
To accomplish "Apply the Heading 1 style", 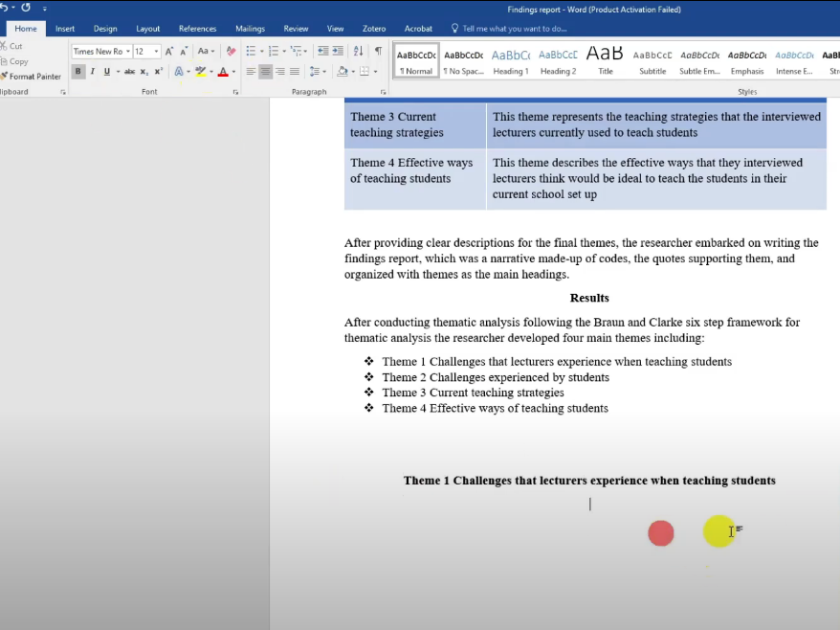I will click(x=511, y=60).
